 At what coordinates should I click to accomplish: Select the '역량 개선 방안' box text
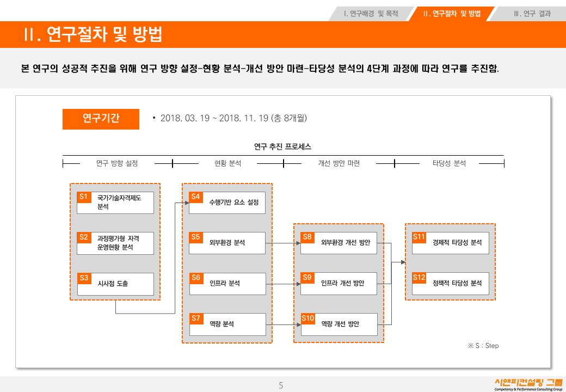pos(340,324)
